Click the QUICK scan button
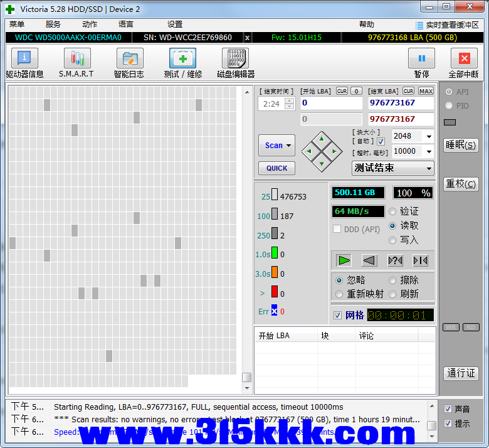 pos(276,168)
